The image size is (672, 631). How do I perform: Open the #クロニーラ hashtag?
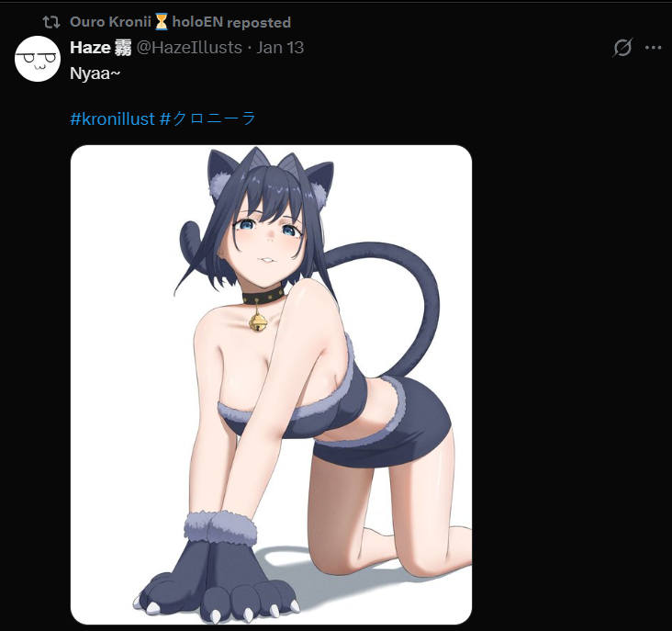click(207, 118)
